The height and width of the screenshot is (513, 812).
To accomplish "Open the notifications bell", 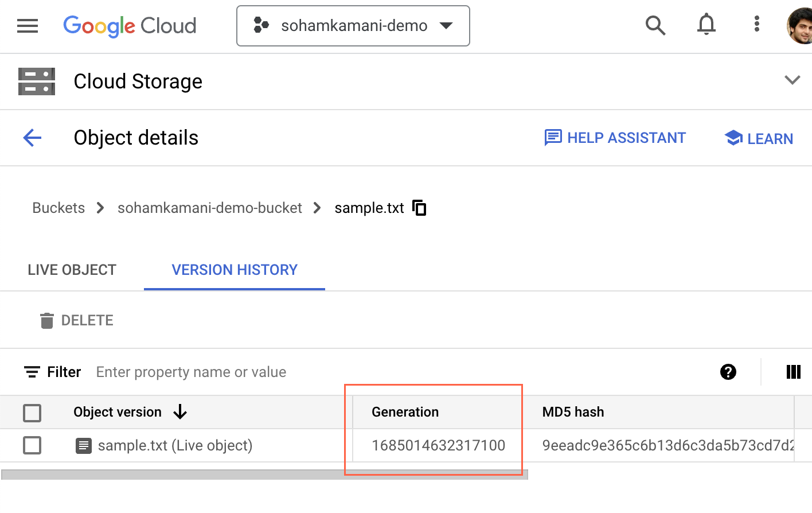I will pos(706,25).
